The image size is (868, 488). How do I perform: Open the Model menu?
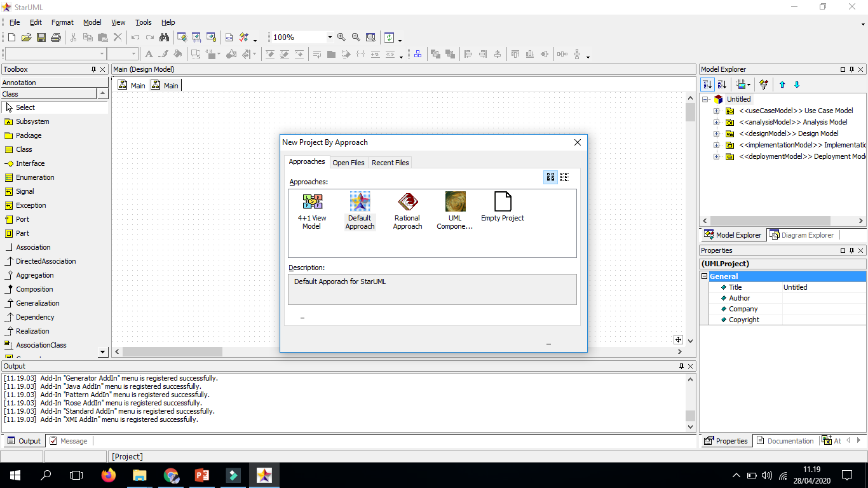[92, 22]
